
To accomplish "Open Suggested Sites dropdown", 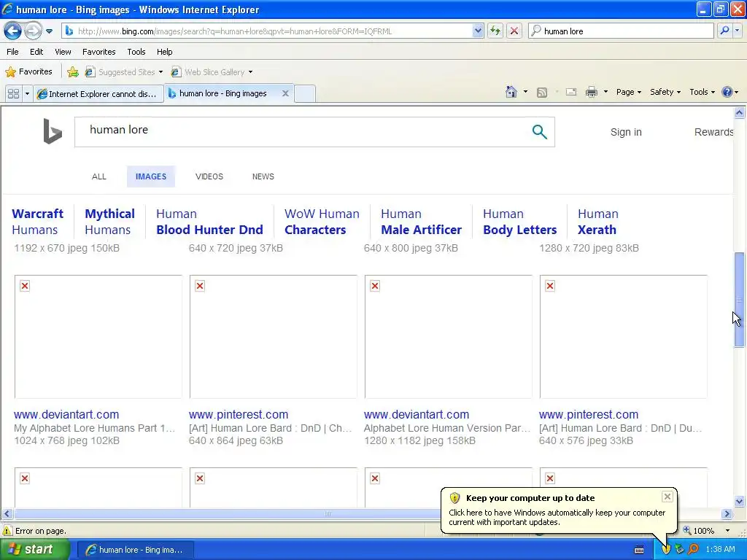I will pos(124,72).
